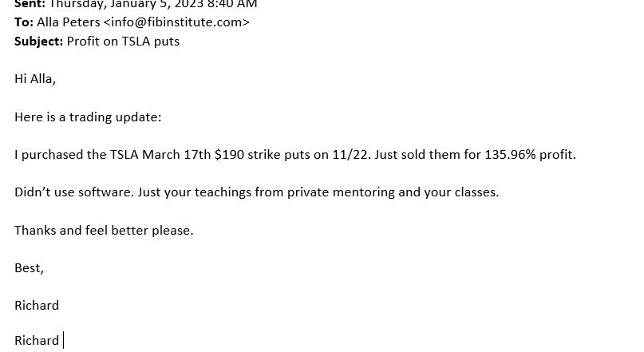Click the 'Hi Alla,' greeting line
This screenshot has height=352, width=644.
35,79
